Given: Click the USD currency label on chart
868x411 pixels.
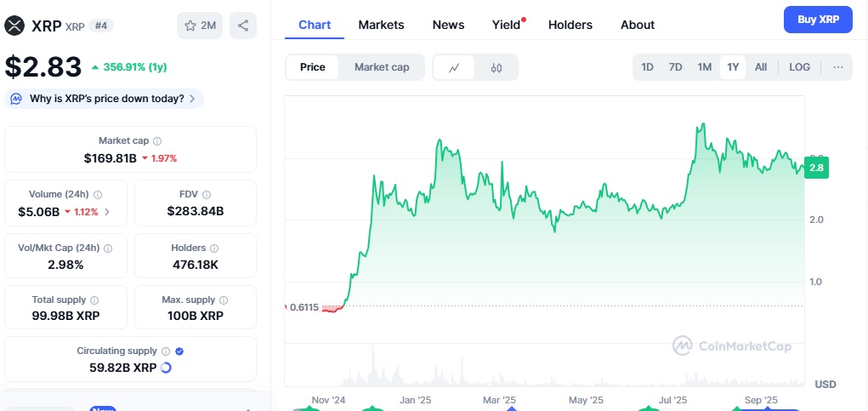Looking at the screenshot, I should click(x=825, y=385).
